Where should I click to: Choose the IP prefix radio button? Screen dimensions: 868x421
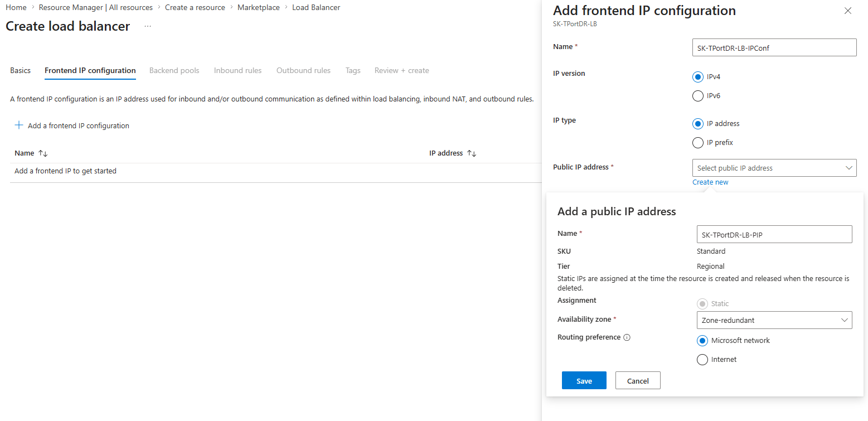click(x=698, y=143)
